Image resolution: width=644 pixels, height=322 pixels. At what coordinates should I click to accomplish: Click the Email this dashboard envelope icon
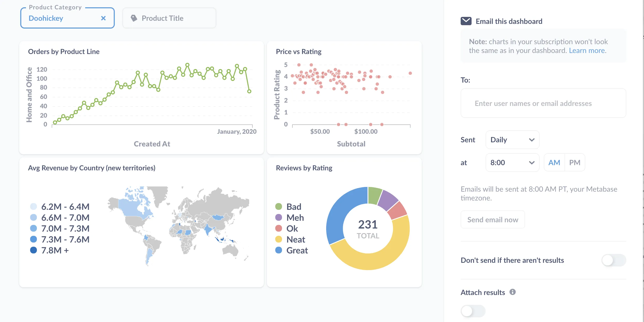click(x=466, y=21)
